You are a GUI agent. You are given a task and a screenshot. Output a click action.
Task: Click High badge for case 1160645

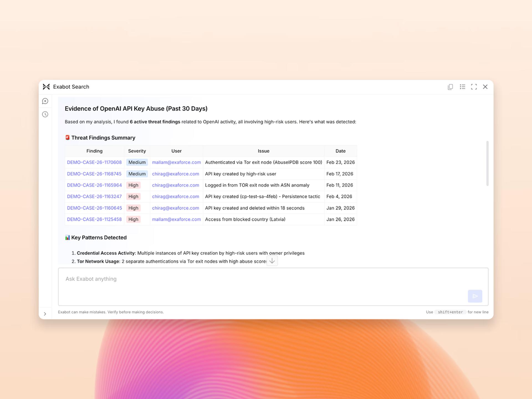[133, 208]
